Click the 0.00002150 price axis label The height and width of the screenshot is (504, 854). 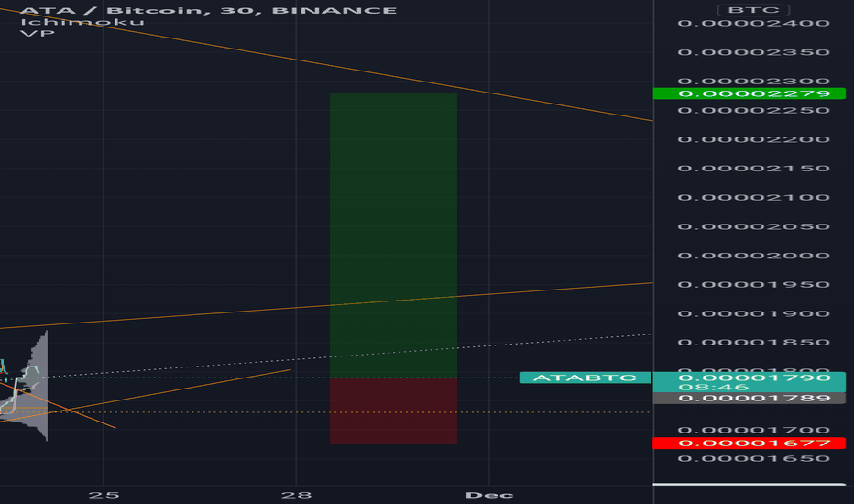click(754, 169)
